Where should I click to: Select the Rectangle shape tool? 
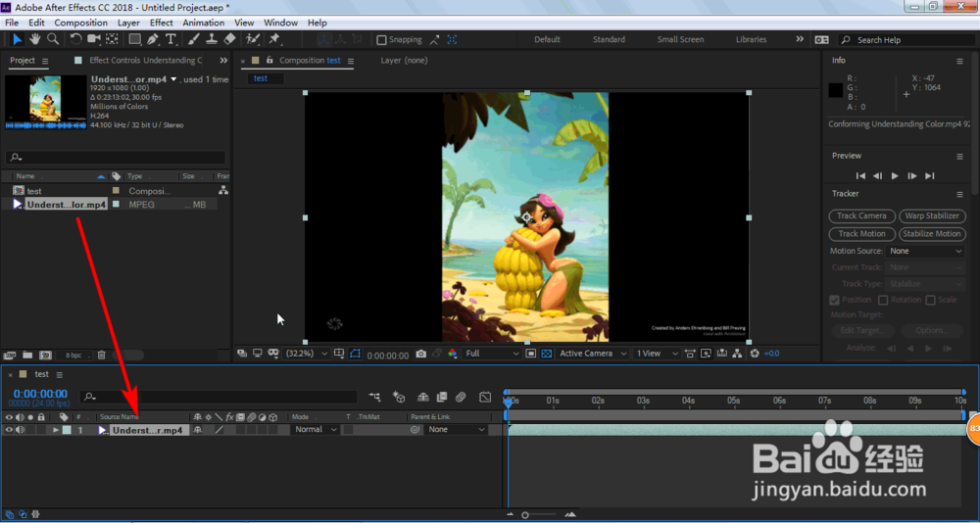point(135,39)
